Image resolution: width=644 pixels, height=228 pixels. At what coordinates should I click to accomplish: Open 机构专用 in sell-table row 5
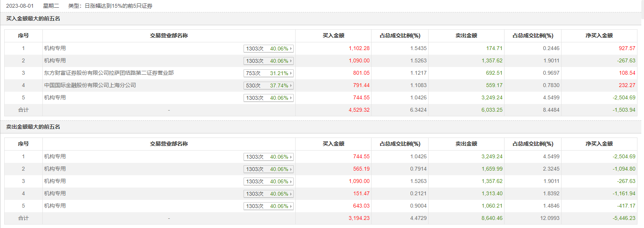point(55,206)
